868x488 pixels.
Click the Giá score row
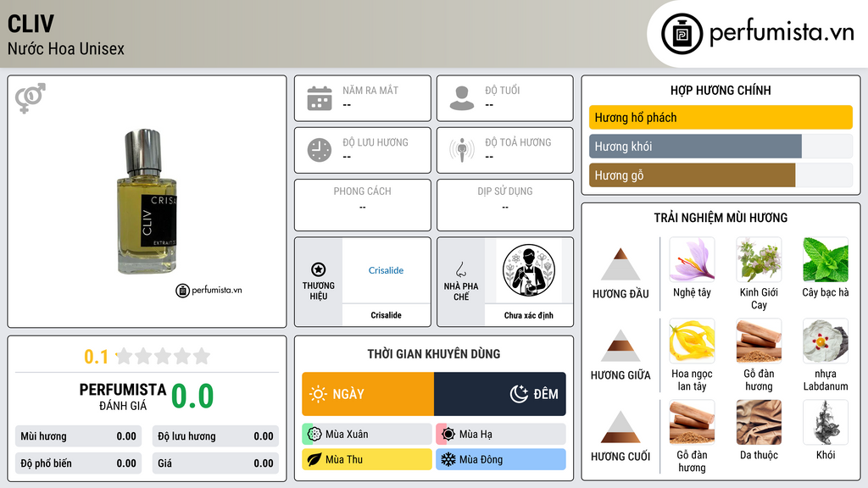click(x=215, y=463)
